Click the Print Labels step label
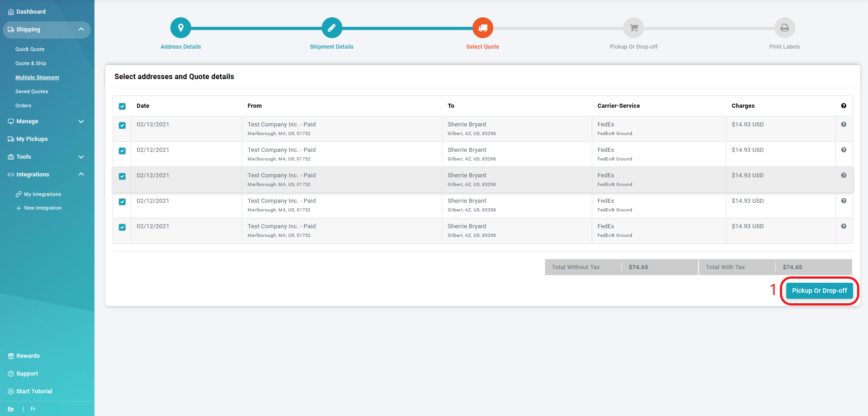Screen dimensions: 868x416 [784, 47]
